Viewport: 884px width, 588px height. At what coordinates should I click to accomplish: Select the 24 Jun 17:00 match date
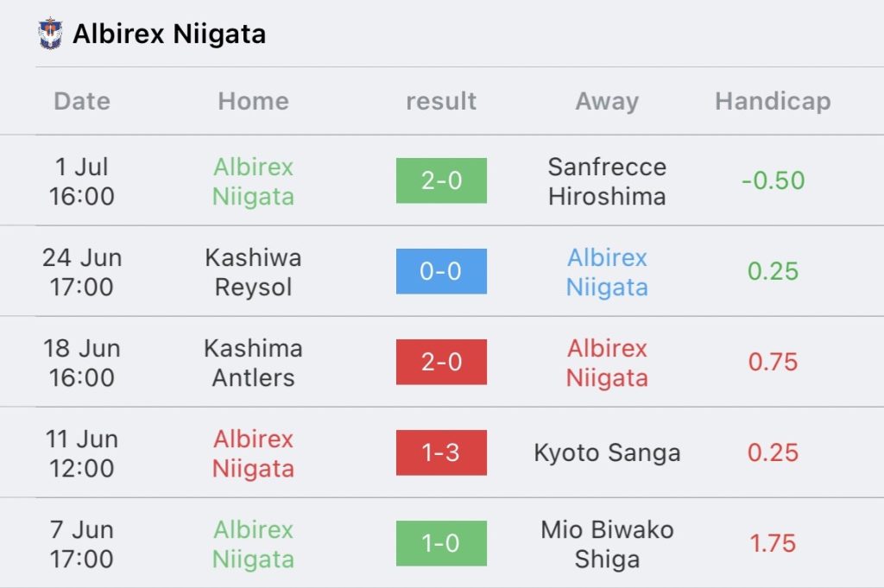82,272
